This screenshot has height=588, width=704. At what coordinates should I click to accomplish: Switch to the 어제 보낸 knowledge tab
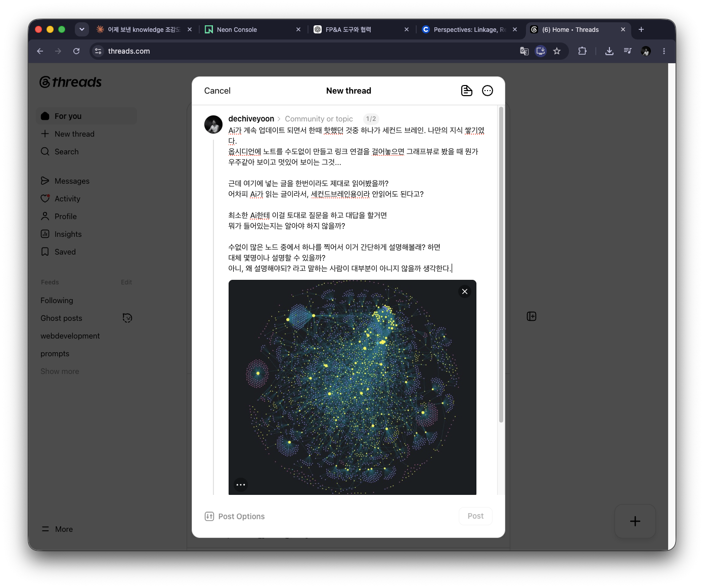pos(144,29)
